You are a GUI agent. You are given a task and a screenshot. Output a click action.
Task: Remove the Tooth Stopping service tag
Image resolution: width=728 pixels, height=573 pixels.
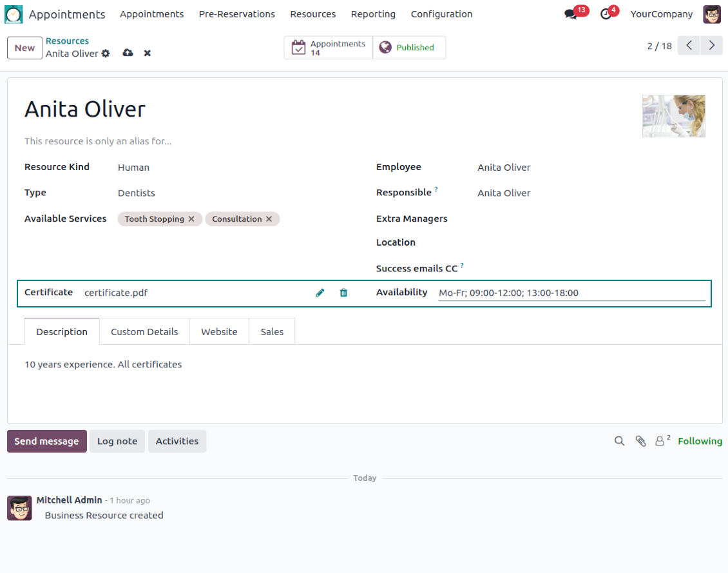(x=191, y=219)
